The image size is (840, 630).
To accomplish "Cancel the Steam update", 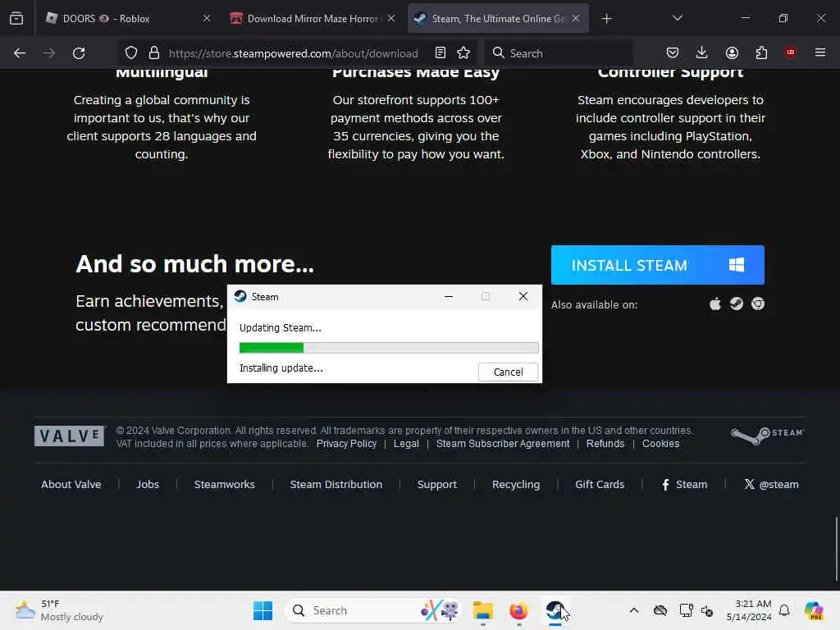I will click(508, 372).
